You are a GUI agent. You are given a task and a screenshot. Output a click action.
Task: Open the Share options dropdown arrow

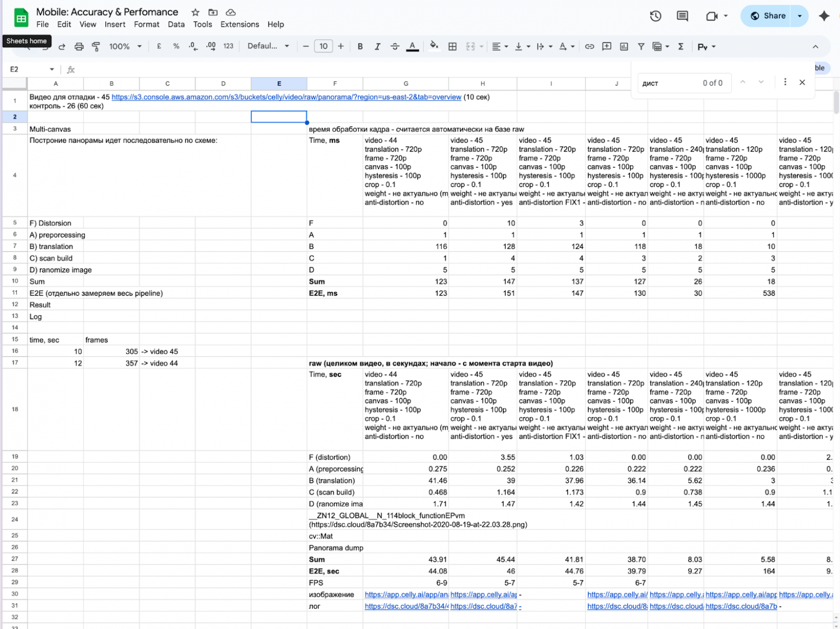[x=800, y=16]
